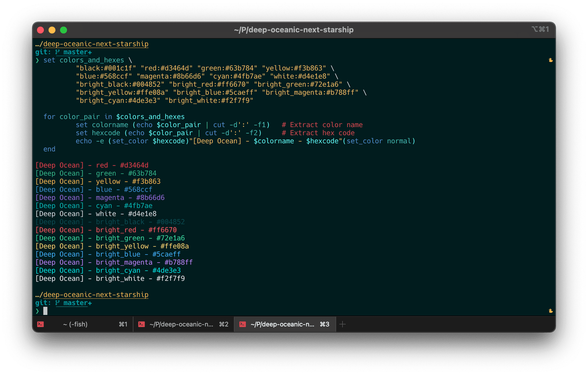Click the 'end' keyword

49,149
